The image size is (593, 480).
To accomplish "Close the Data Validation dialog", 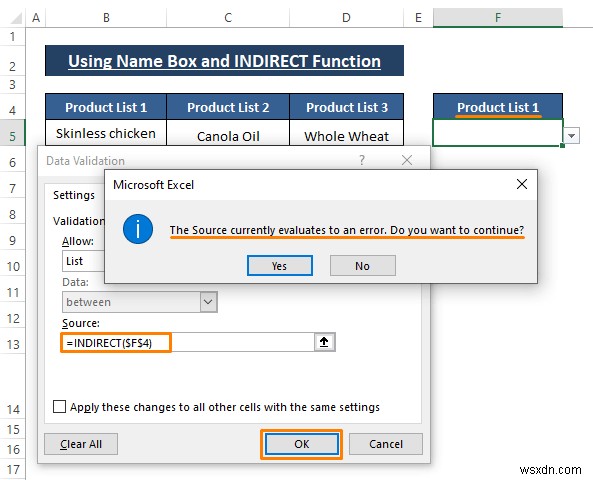I will tap(407, 160).
